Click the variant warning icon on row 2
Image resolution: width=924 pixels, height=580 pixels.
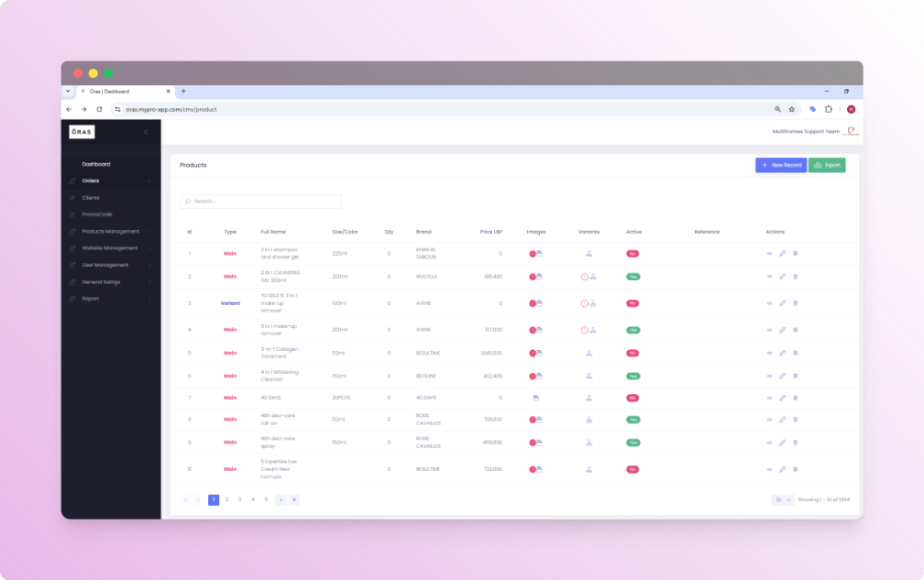tap(584, 276)
